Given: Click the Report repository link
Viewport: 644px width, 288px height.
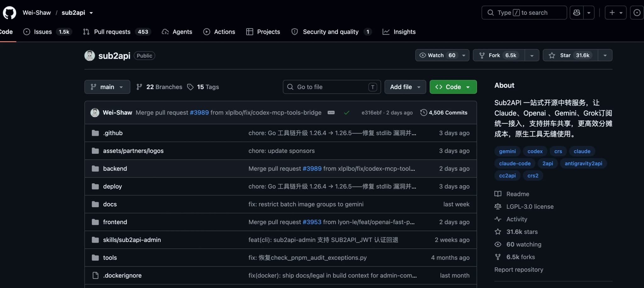Looking at the screenshot, I should tap(519, 269).
